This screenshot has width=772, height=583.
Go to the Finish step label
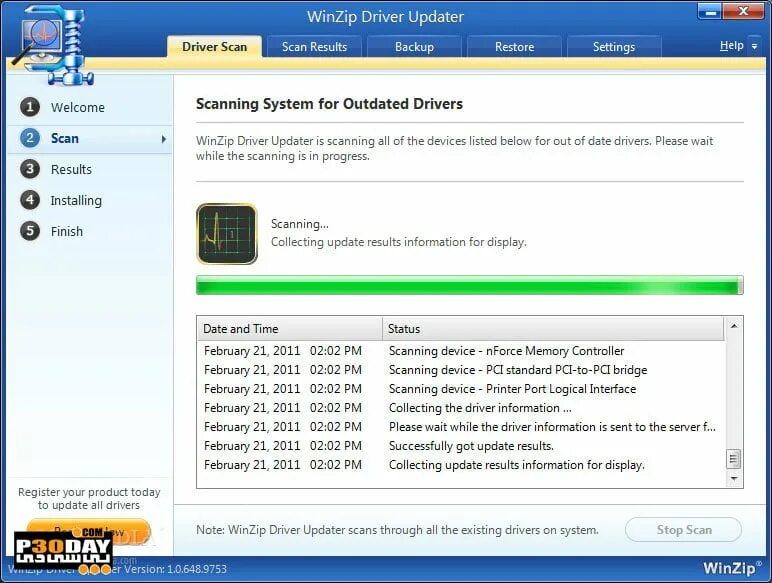(x=67, y=231)
